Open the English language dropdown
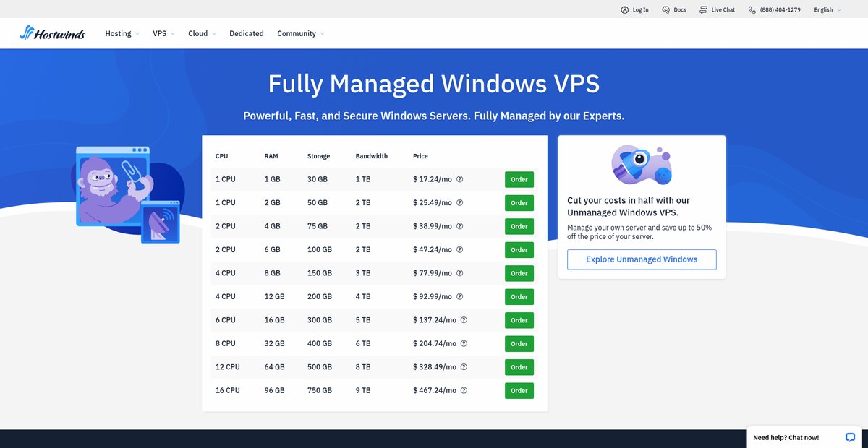 (x=827, y=10)
